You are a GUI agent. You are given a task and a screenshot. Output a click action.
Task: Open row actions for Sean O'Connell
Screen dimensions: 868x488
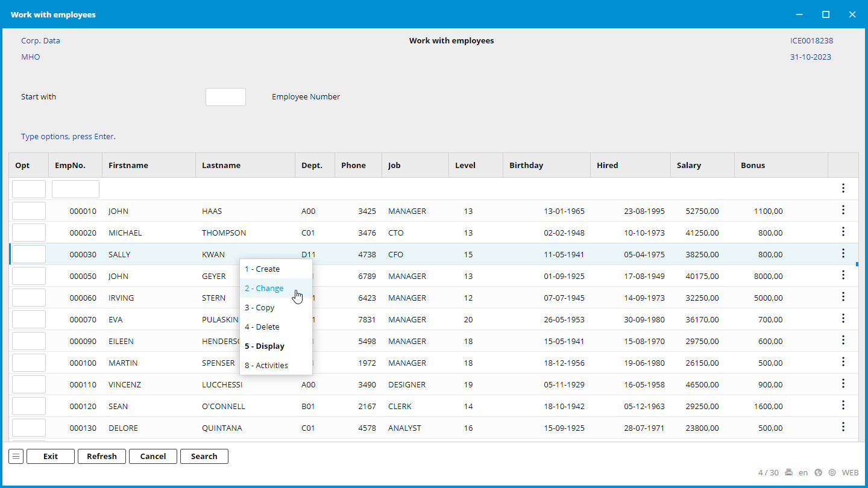pyautogui.click(x=843, y=405)
